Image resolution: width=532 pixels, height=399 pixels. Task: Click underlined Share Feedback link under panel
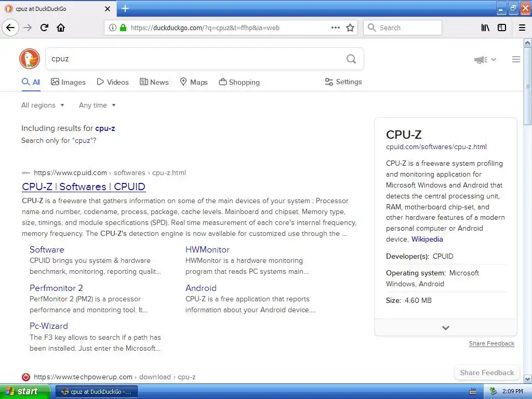coord(491,344)
